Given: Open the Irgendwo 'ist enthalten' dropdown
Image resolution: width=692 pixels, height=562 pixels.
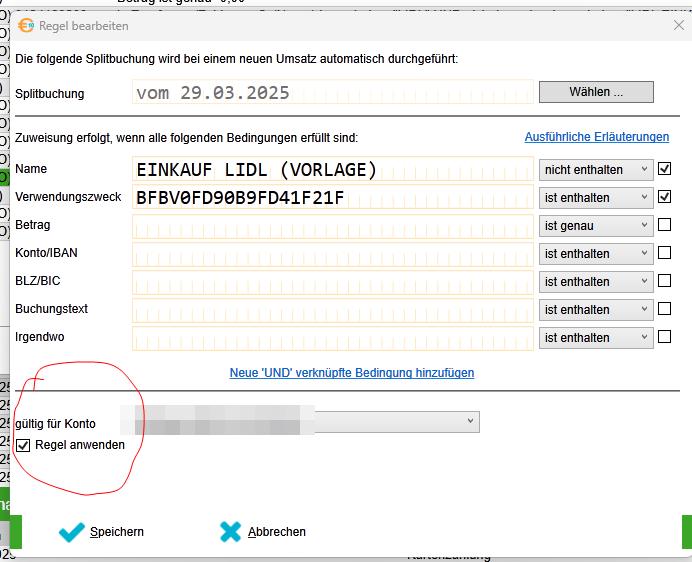Looking at the screenshot, I should [x=596, y=338].
